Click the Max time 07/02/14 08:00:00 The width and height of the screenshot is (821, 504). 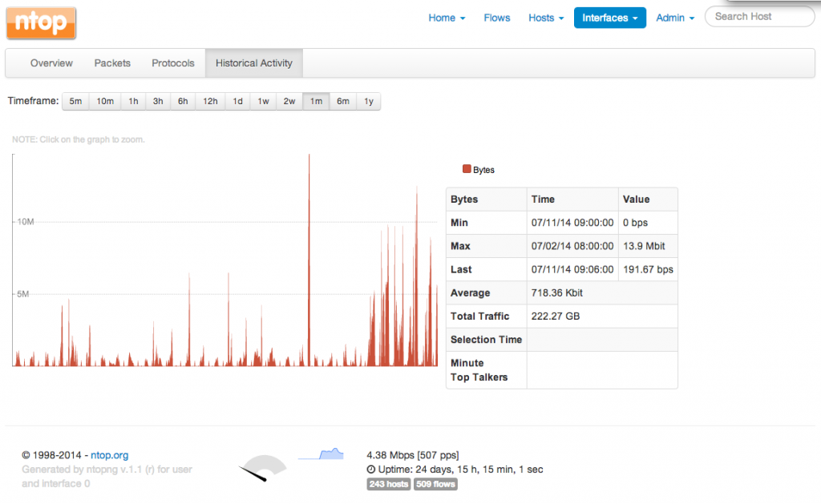[572, 246]
